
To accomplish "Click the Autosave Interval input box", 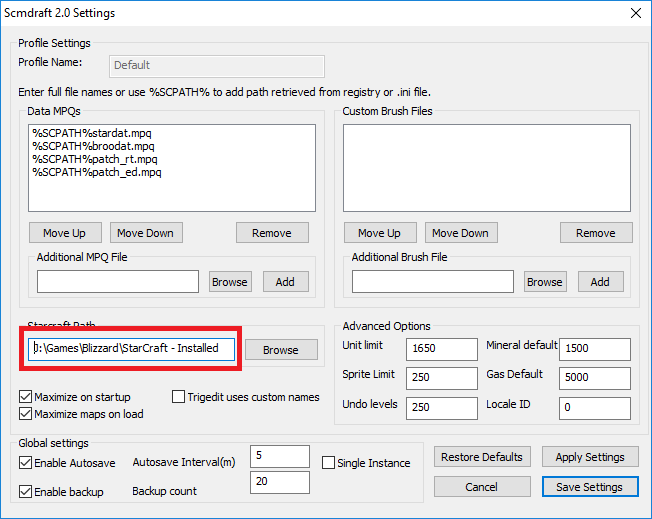I will point(279,456).
